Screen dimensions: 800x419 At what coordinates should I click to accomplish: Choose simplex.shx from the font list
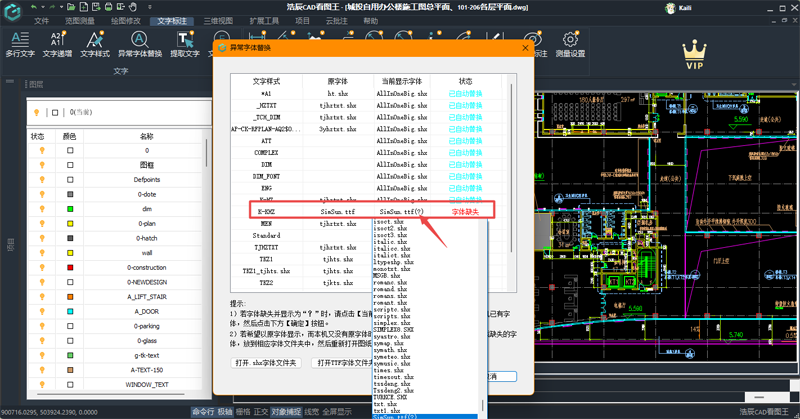(x=390, y=325)
